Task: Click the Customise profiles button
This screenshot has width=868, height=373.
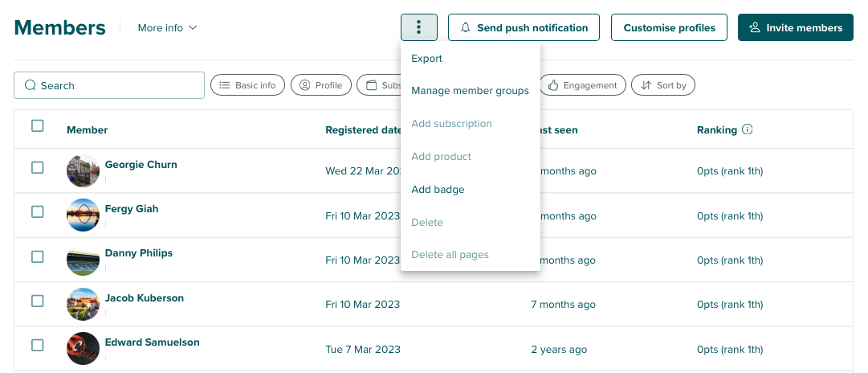Action: 669,27
